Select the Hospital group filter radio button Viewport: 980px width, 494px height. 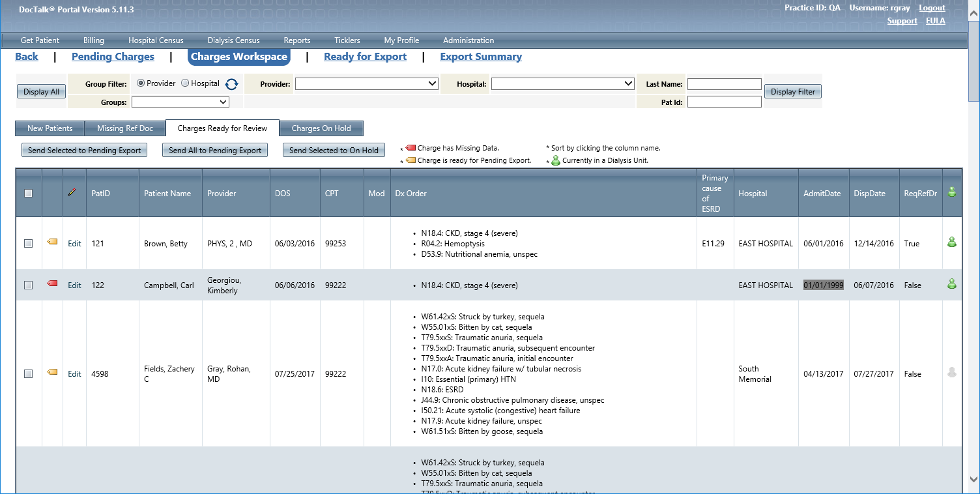pos(185,83)
